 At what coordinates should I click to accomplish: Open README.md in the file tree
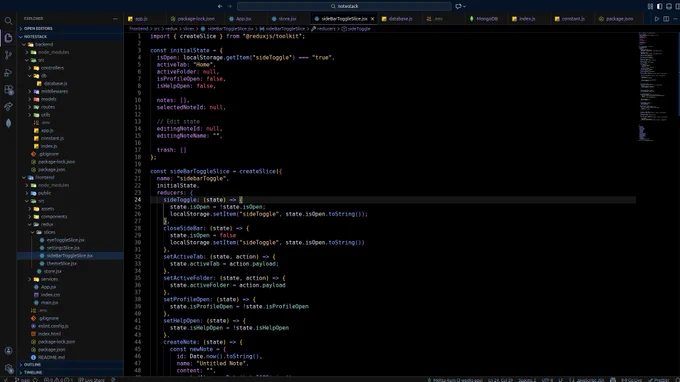[x=70, y=357]
